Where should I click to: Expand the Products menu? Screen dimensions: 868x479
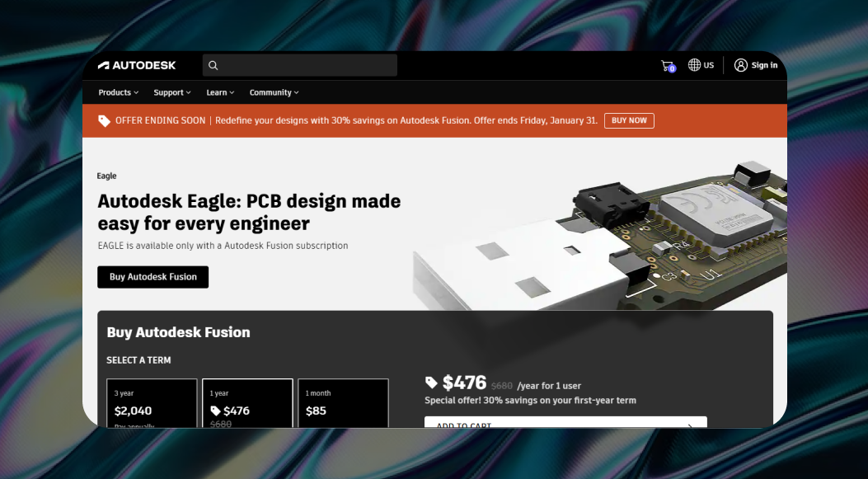pos(119,92)
